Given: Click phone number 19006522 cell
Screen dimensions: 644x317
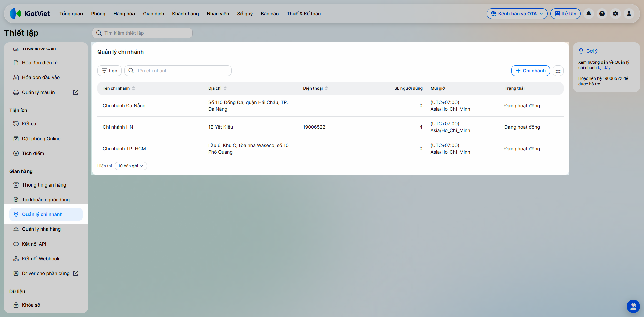Looking at the screenshot, I should click(x=314, y=127).
